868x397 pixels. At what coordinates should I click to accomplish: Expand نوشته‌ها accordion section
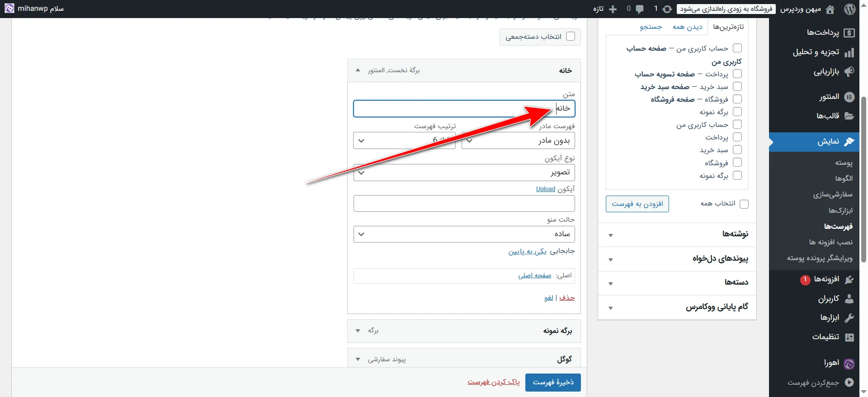677,234
